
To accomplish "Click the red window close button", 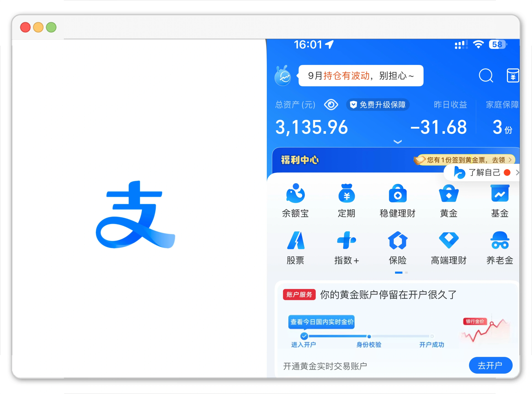I will coord(25,27).
